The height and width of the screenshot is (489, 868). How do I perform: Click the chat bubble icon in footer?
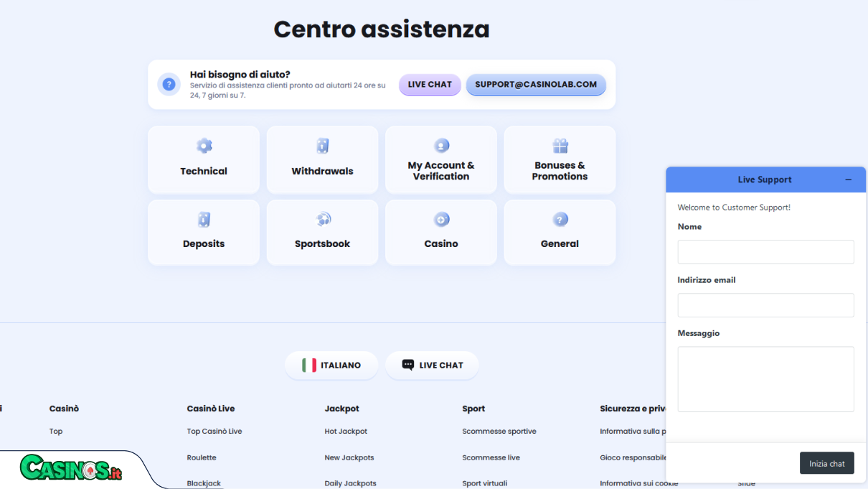click(x=408, y=365)
